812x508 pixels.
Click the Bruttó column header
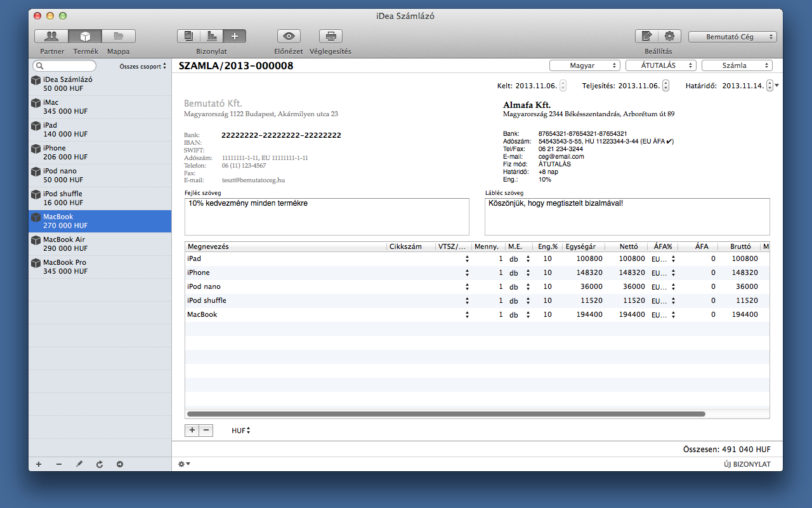click(x=740, y=246)
